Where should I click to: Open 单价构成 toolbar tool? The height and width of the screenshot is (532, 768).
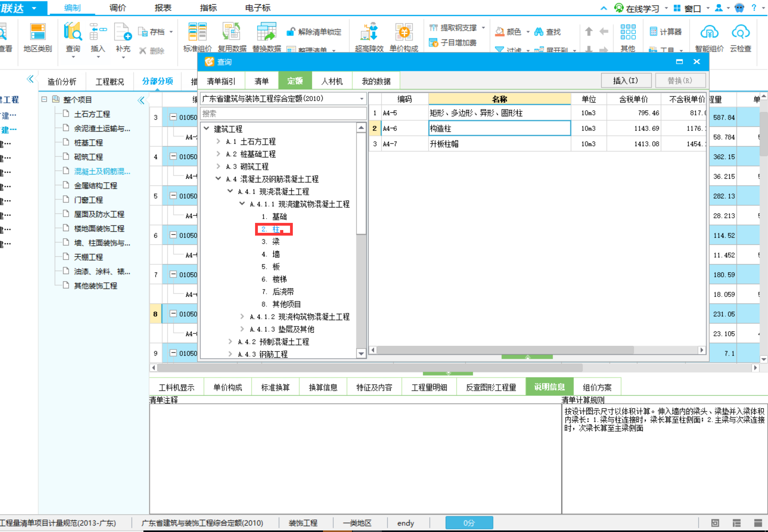[x=404, y=38]
